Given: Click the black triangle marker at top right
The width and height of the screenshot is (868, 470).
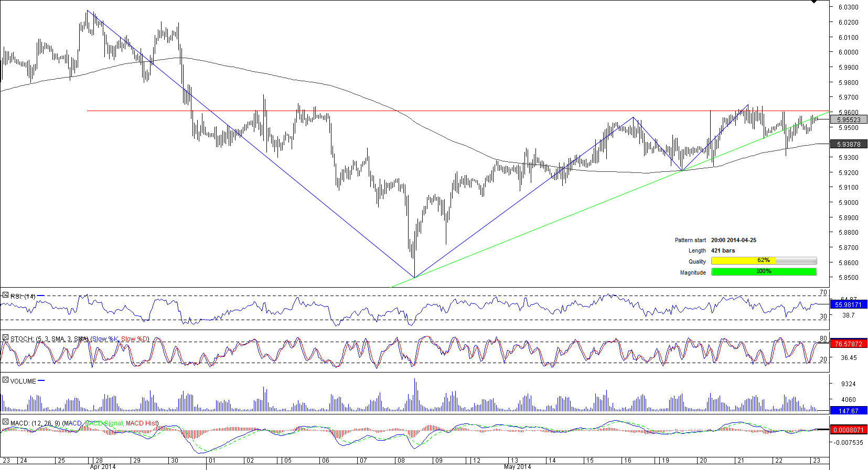Looking at the screenshot, I should pos(814,2).
